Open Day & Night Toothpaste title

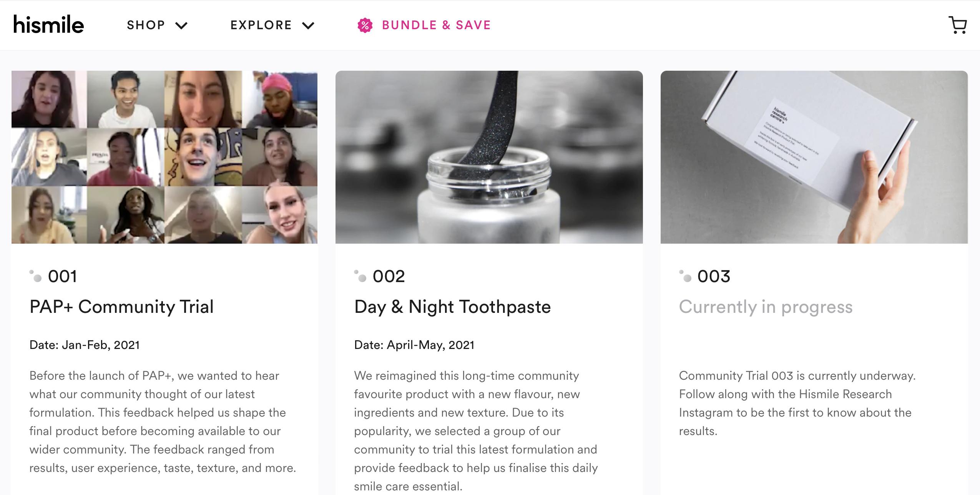452,307
